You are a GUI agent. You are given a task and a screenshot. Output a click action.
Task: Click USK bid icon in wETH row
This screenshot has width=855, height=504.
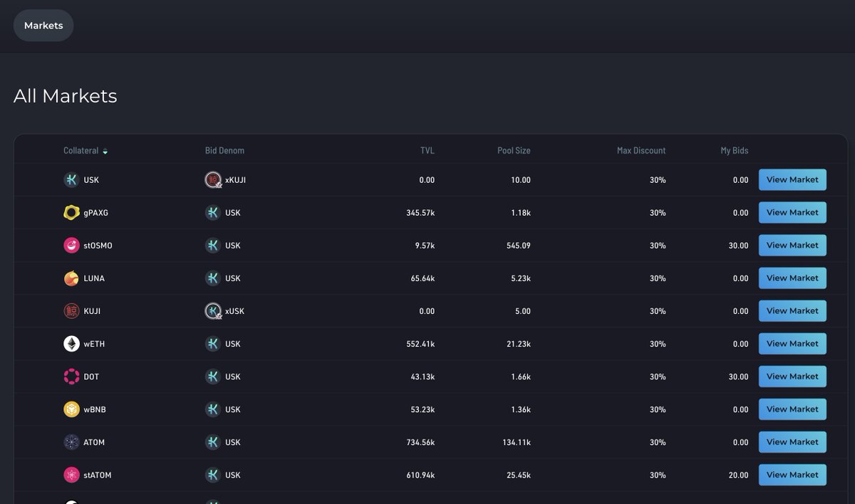pos(213,344)
